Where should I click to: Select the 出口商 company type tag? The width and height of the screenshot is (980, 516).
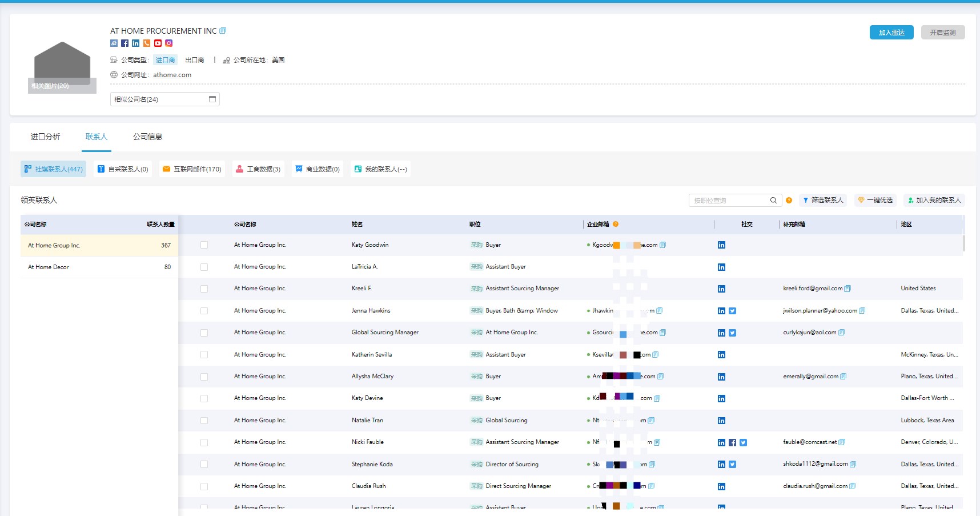(194, 60)
